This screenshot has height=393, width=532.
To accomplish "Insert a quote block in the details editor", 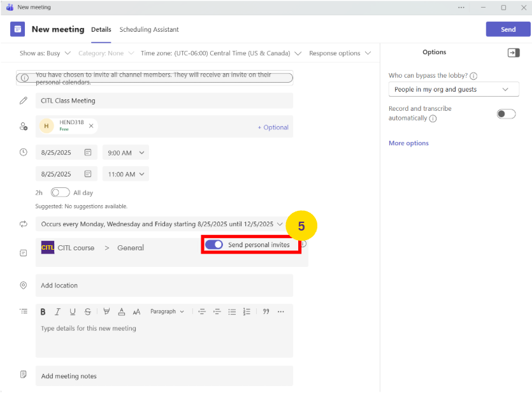I will (266, 311).
